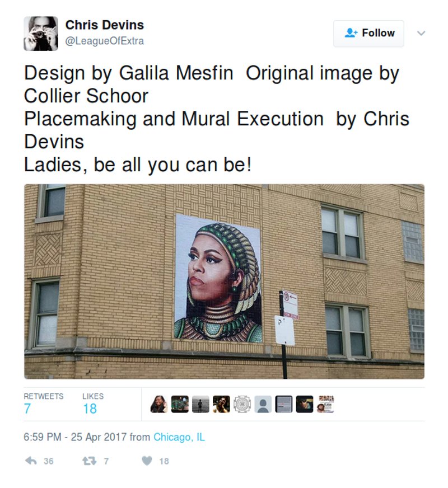Open the circuit board liker avatar

[x=180, y=404]
